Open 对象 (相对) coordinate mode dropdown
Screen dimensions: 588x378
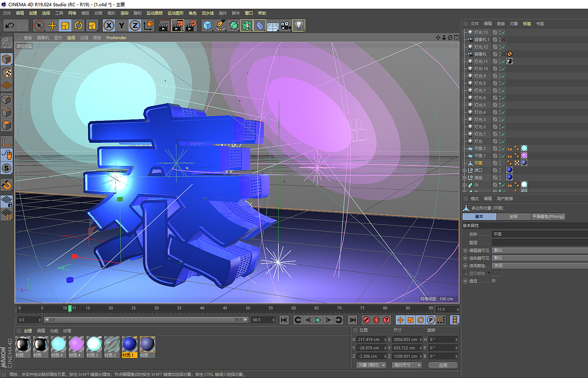(x=371, y=365)
